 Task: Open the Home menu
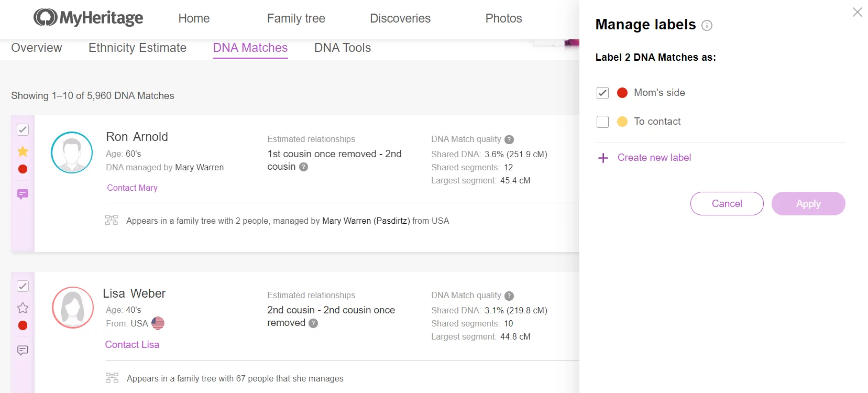pyautogui.click(x=194, y=18)
